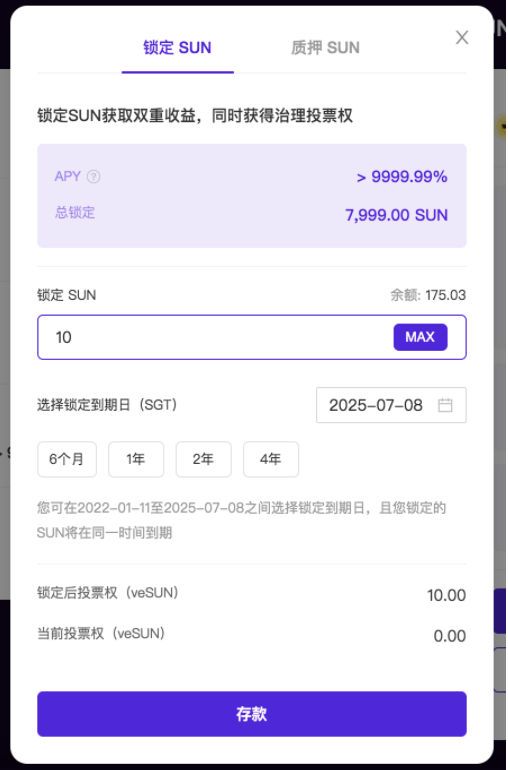
Task: Open the calendar icon in date field
Action: [x=445, y=405]
